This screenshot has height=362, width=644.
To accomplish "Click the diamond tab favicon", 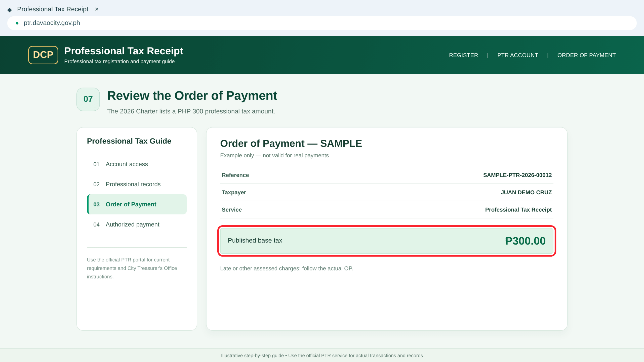I will click(10, 10).
